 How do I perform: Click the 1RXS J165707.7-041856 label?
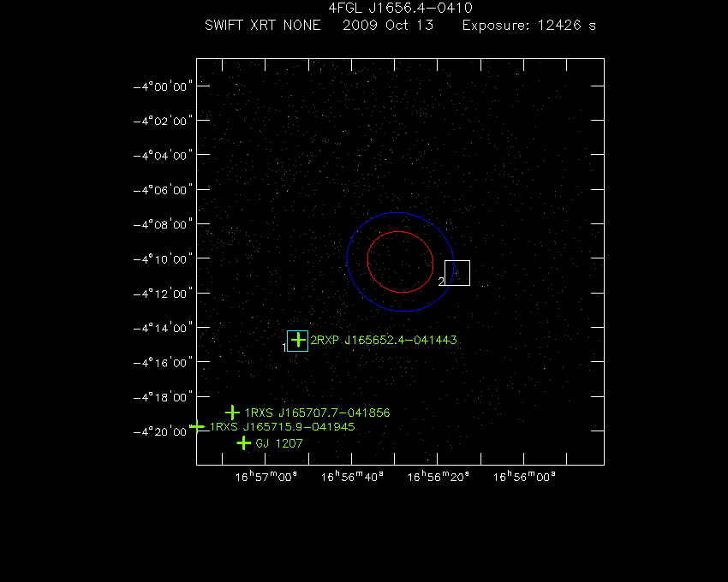click(x=317, y=413)
